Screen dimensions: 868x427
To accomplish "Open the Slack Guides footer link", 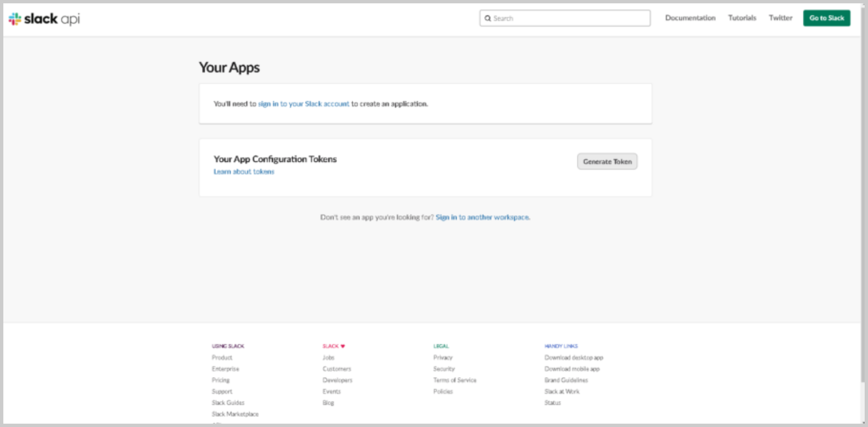I will [228, 403].
